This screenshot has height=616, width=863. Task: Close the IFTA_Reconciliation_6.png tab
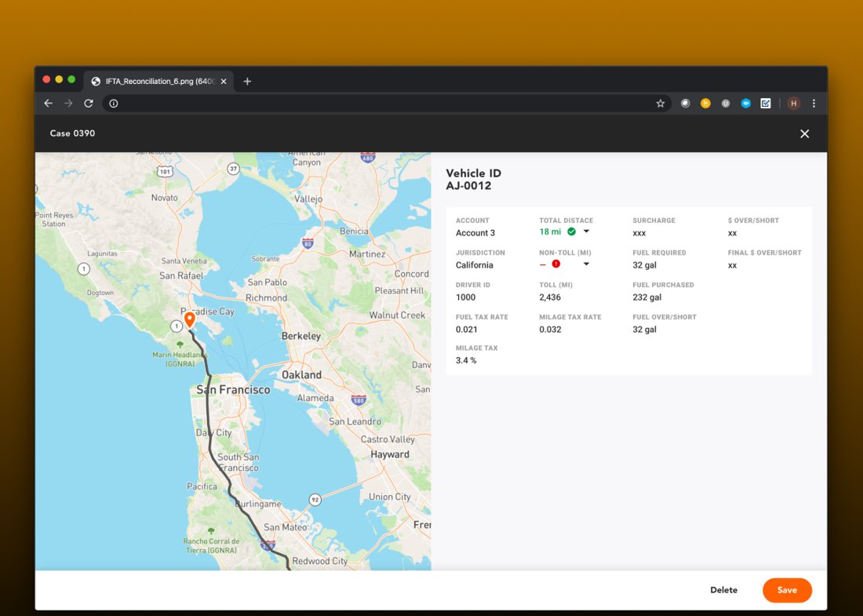224,82
